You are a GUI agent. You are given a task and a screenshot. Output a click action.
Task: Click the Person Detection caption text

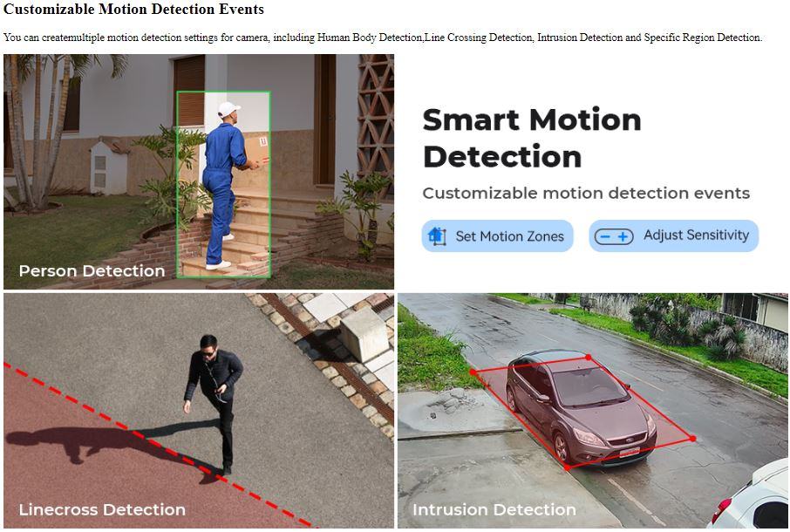92,271
